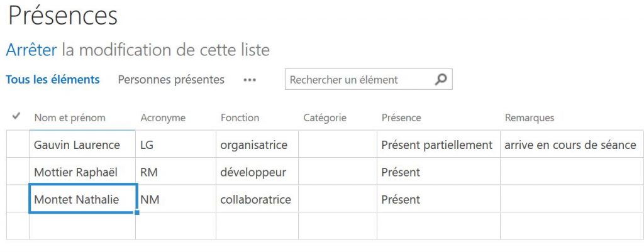Open the Fonction column header menu
The width and height of the screenshot is (644, 252).
(x=240, y=118)
